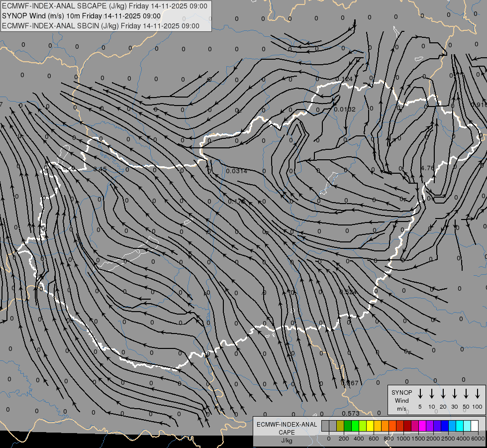Image resolution: width=487 pixels, height=448 pixels.
Task: Click the 0.573 value near the legend
Action: click(351, 414)
